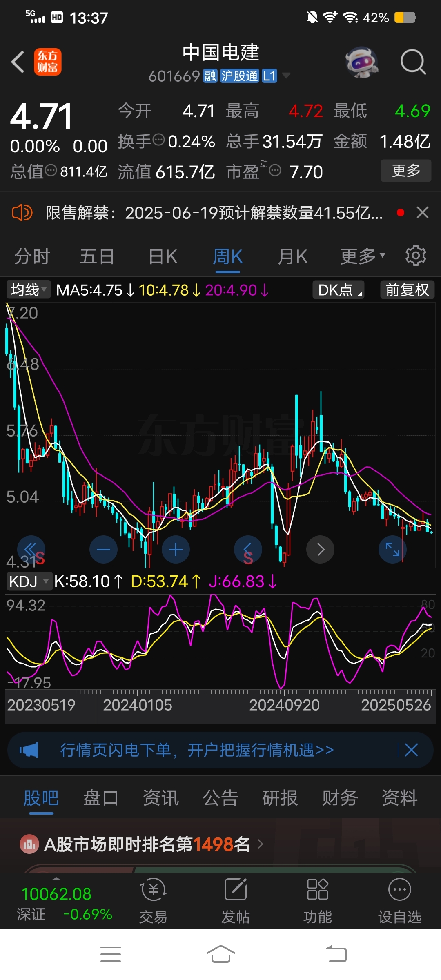Switch to 日K tab
Viewport: 441px width, 980px height.
point(163,256)
